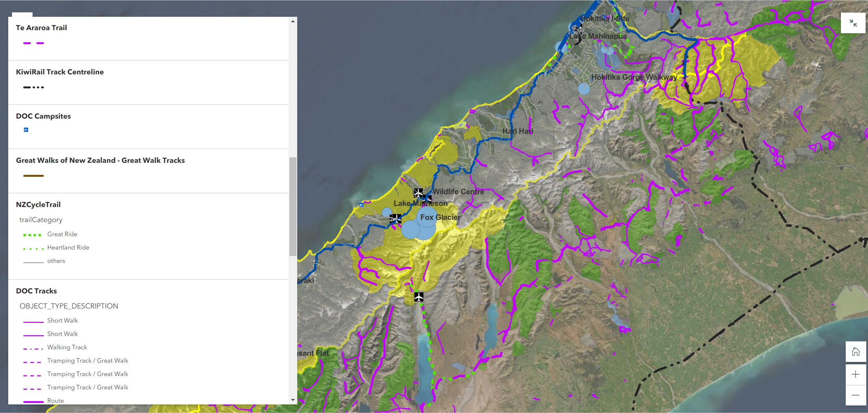Click the KiwiRail black dash-dot line symbol

[34, 87]
